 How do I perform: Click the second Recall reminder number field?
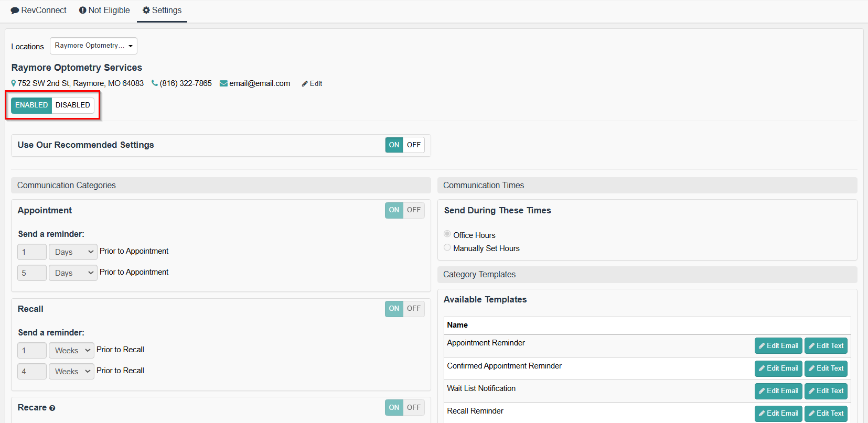(x=32, y=372)
